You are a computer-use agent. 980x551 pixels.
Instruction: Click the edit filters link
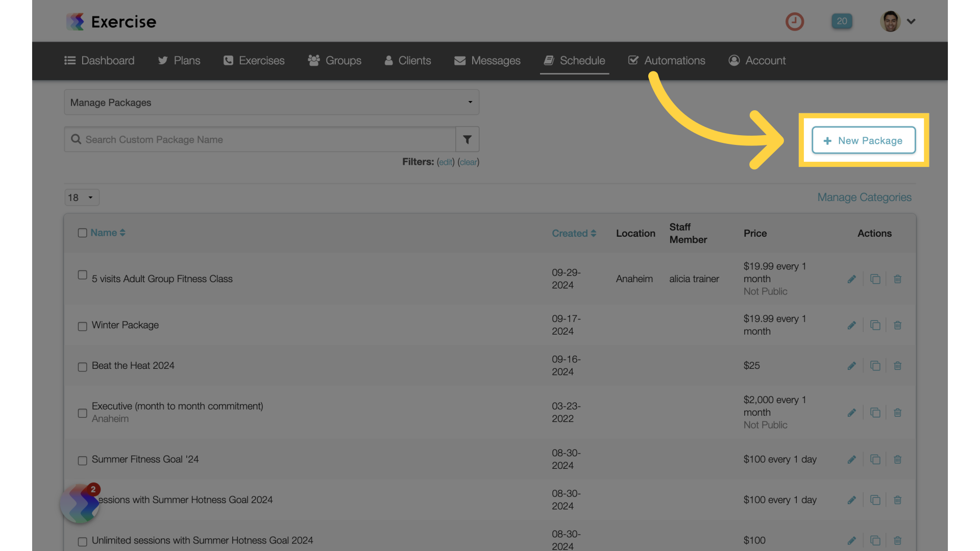[x=446, y=162]
